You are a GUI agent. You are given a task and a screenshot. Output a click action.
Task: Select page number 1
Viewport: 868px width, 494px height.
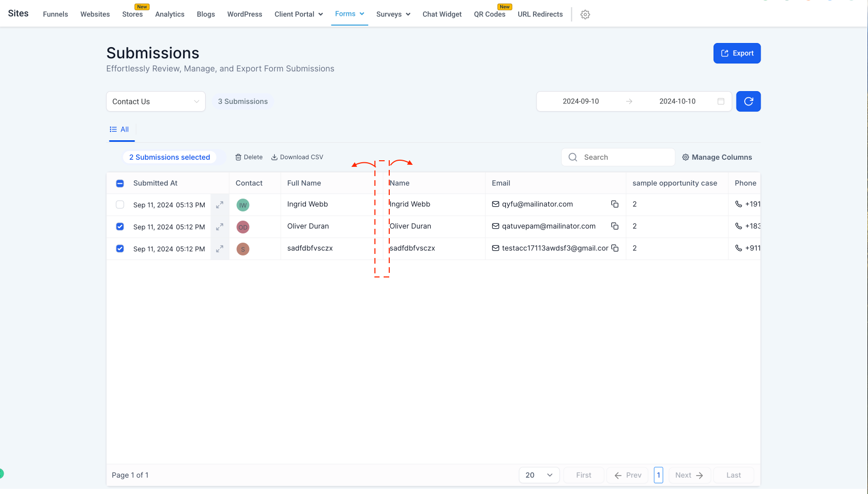click(658, 475)
